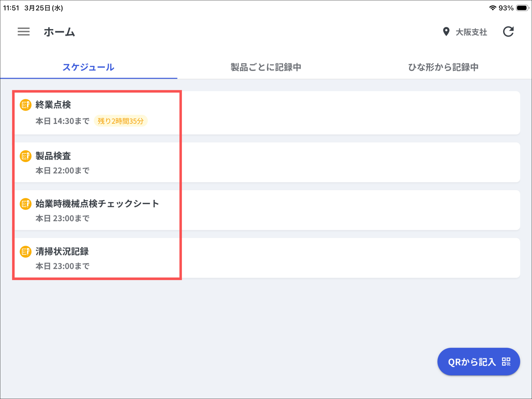Tap the 残り2時間35分 remaining-time badge
The height and width of the screenshot is (399, 532).
121,121
